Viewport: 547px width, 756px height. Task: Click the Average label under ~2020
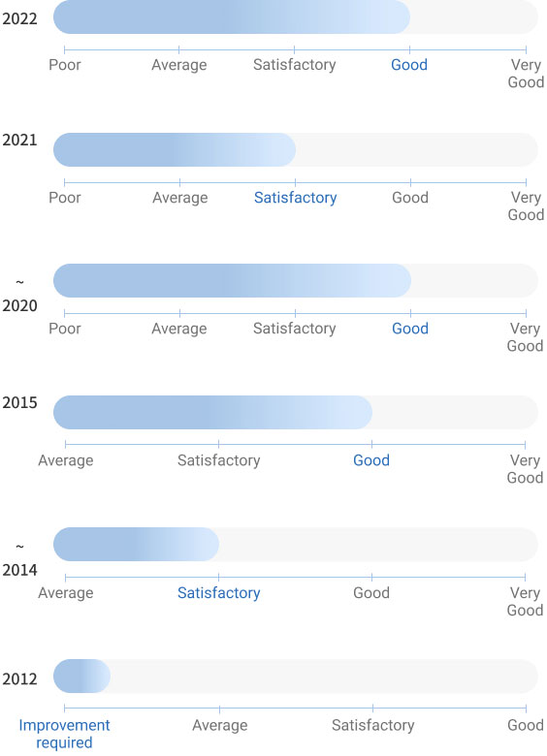[179, 329]
